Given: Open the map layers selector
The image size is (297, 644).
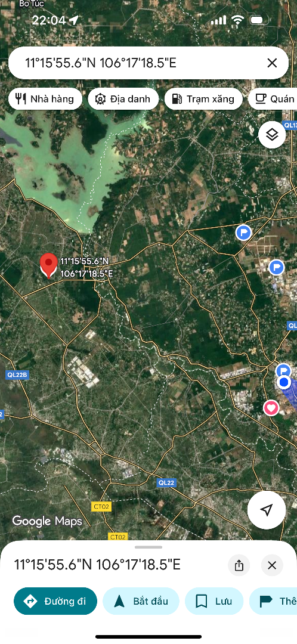Looking at the screenshot, I should 272,134.
